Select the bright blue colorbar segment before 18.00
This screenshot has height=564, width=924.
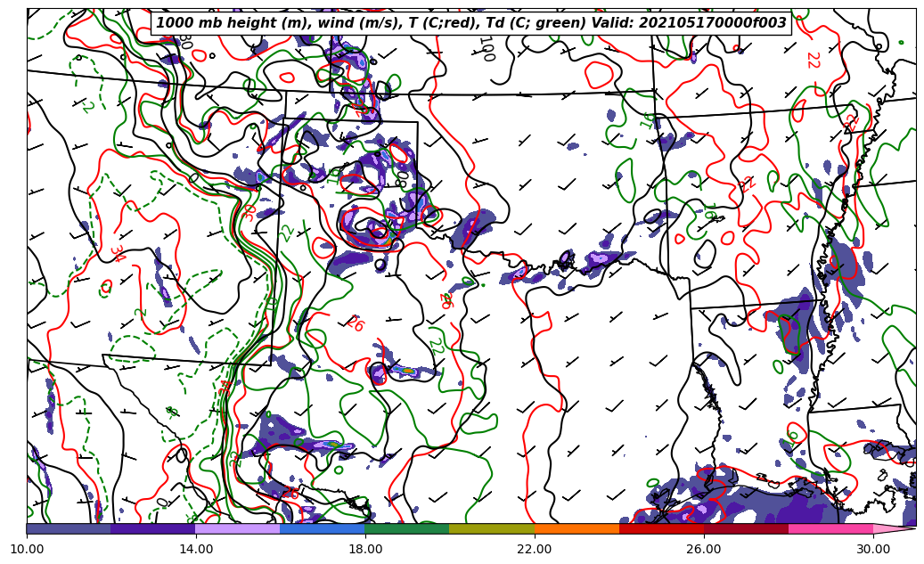[x=323, y=528]
